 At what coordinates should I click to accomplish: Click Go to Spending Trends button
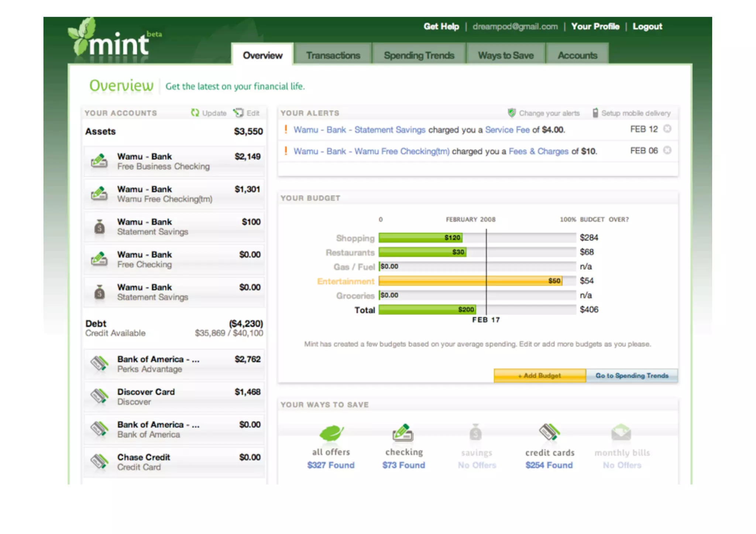click(x=632, y=375)
